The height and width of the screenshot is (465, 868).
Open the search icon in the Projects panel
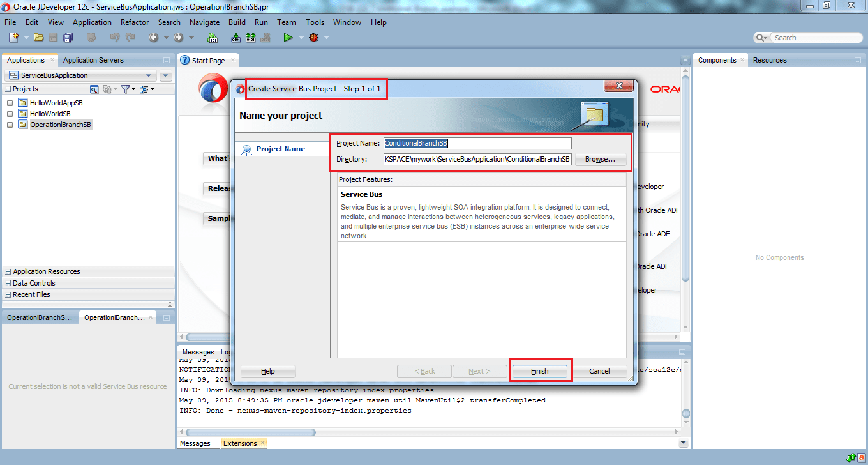(94, 89)
